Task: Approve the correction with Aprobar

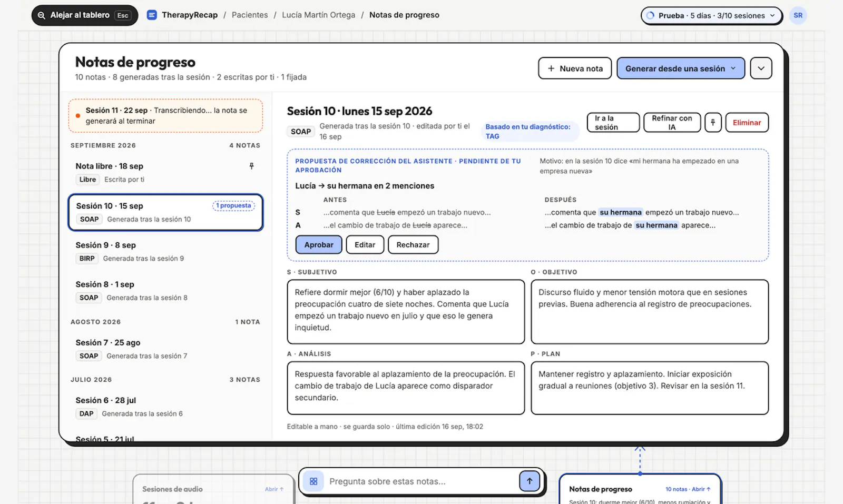Action: point(319,245)
